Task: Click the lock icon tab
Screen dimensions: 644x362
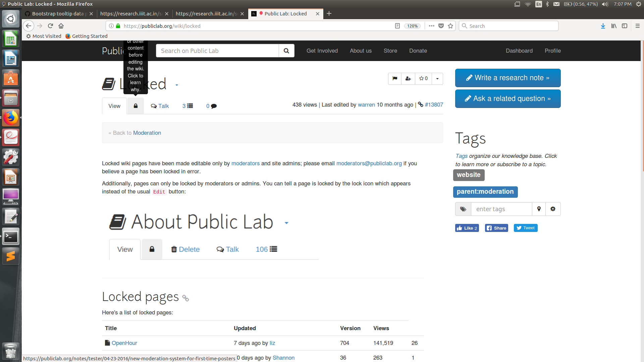Action: [x=136, y=106]
